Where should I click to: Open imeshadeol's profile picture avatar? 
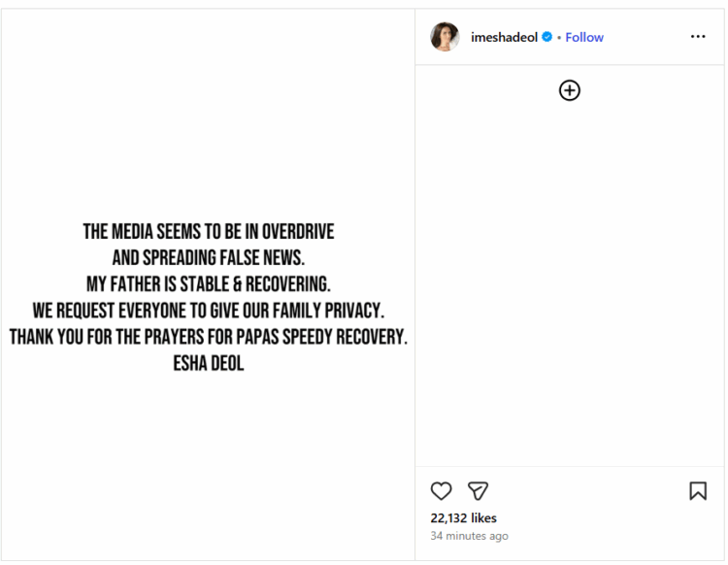point(445,37)
